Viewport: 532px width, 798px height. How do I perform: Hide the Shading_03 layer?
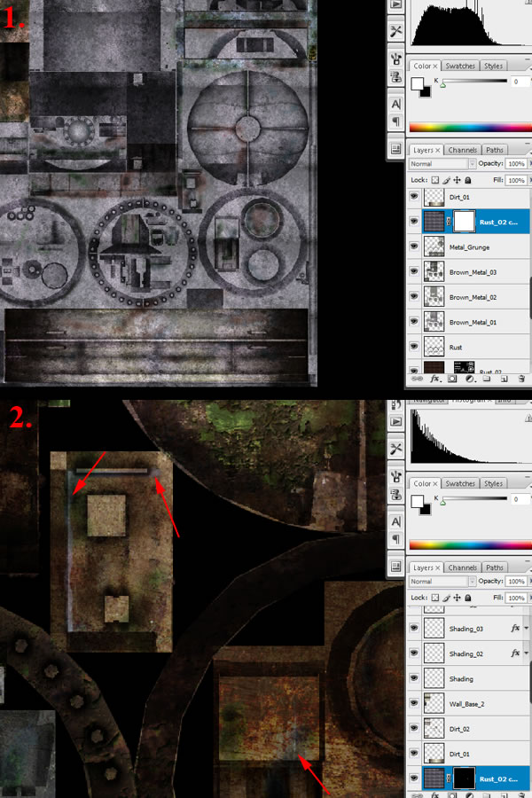point(414,628)
